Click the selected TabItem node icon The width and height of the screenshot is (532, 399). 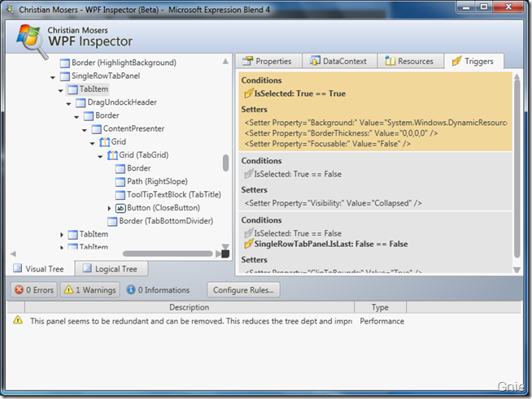coord(72,89)
